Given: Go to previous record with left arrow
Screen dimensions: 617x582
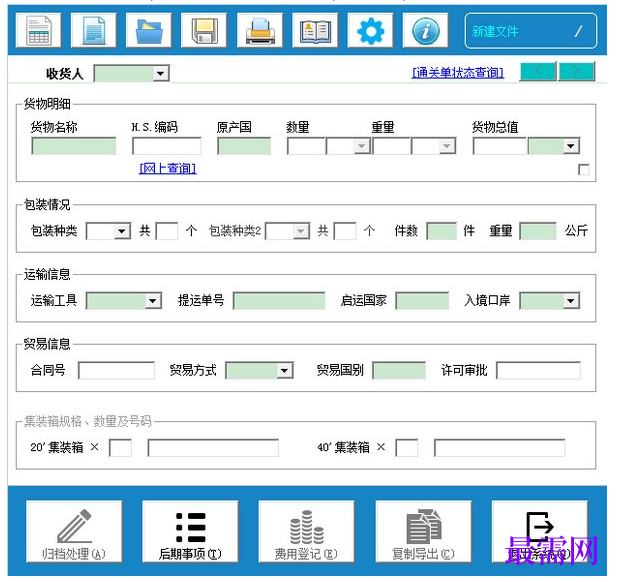Looking at the screenshot, I should (x=538, y=71).
